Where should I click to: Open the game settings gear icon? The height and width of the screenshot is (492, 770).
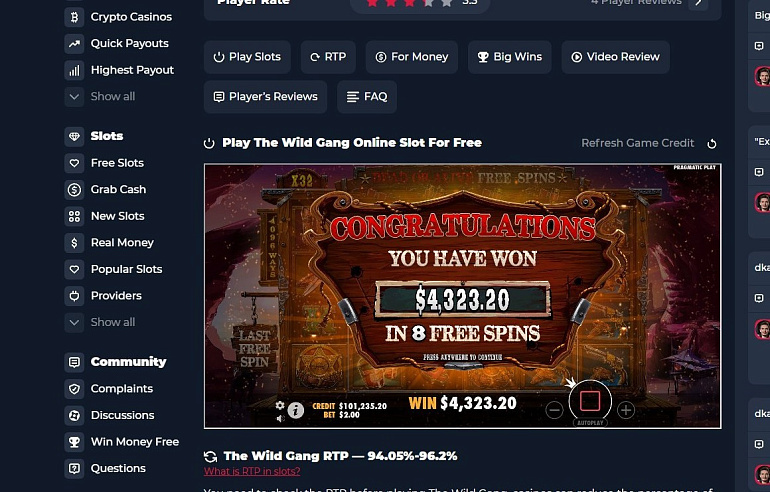pyautogui.click(x=280, y=406)
